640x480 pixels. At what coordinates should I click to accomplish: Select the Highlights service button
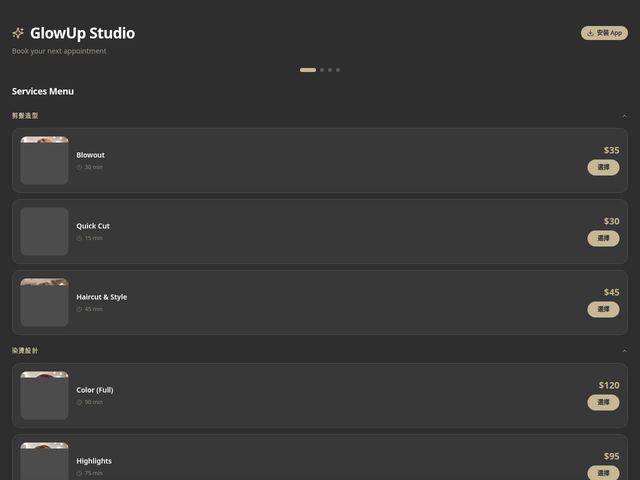[603, 473]
